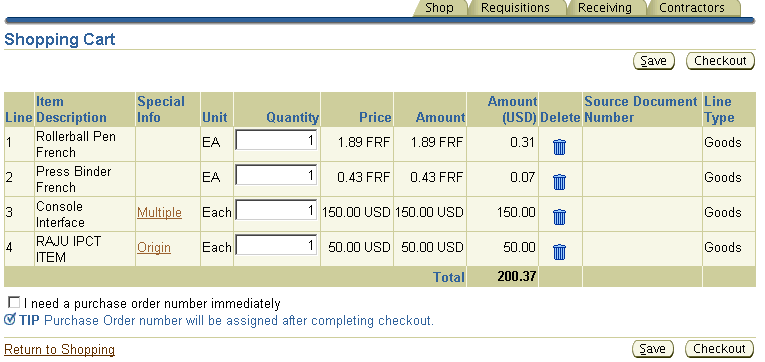Click the Total label

coord(449,277)
